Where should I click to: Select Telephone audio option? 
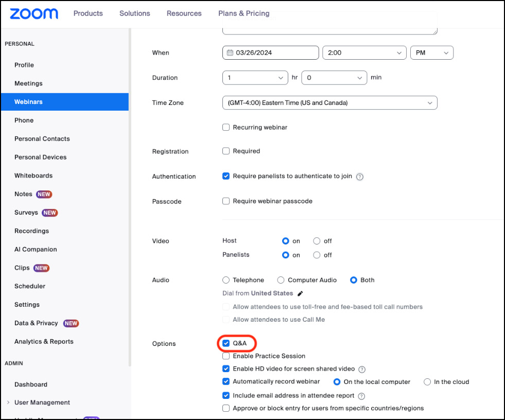(226, 280)
